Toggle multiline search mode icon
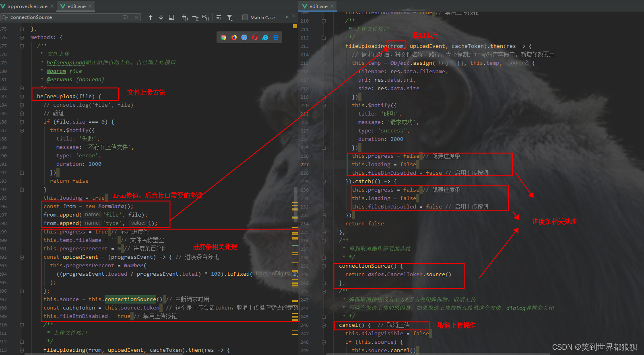The height and width of the screenshot is (355, 644). 219,17
